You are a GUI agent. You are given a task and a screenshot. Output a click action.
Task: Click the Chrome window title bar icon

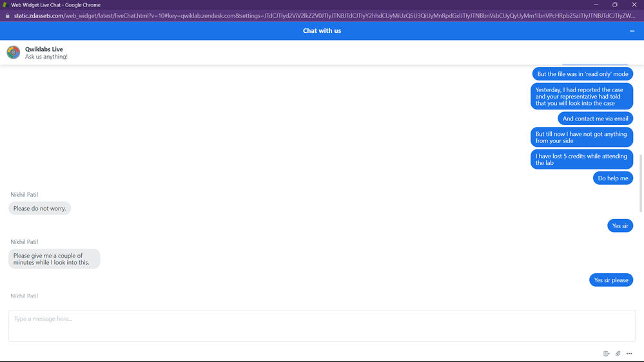pyautogui.click(x=5, y=5)
